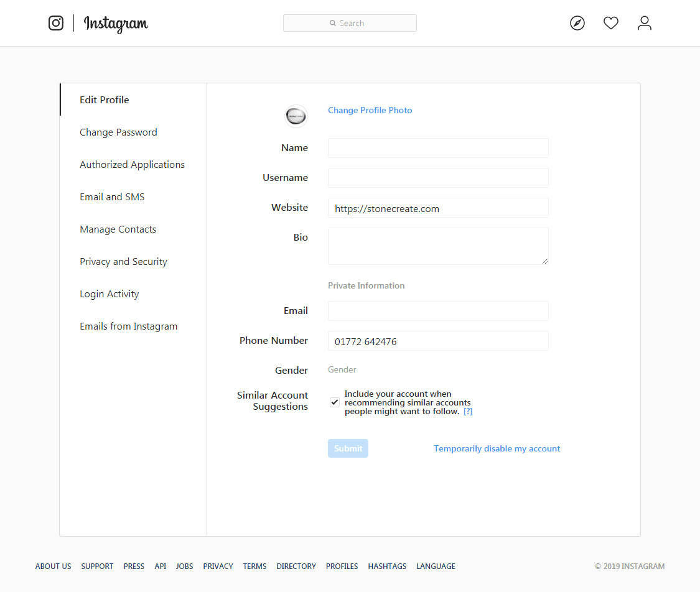Screen dimensions: 700x592
Task: Select Privacy and Security in sidebar
Action: tap(123, 261)
